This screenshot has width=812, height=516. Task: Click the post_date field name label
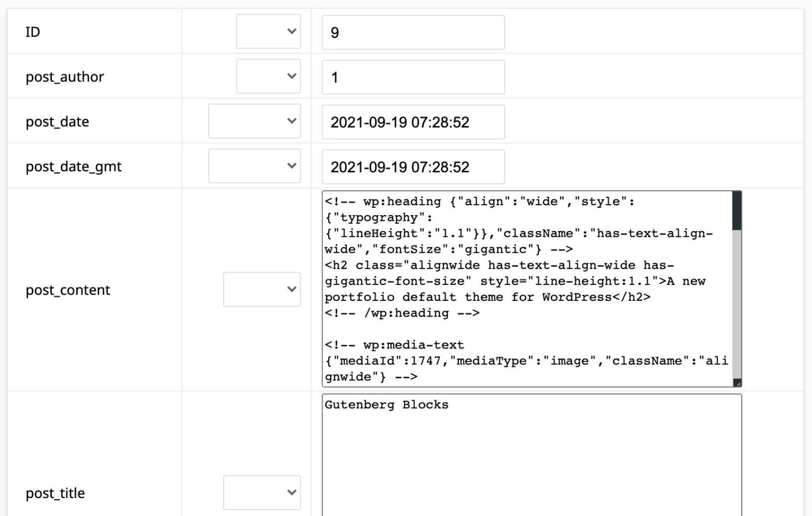(57, 121)
